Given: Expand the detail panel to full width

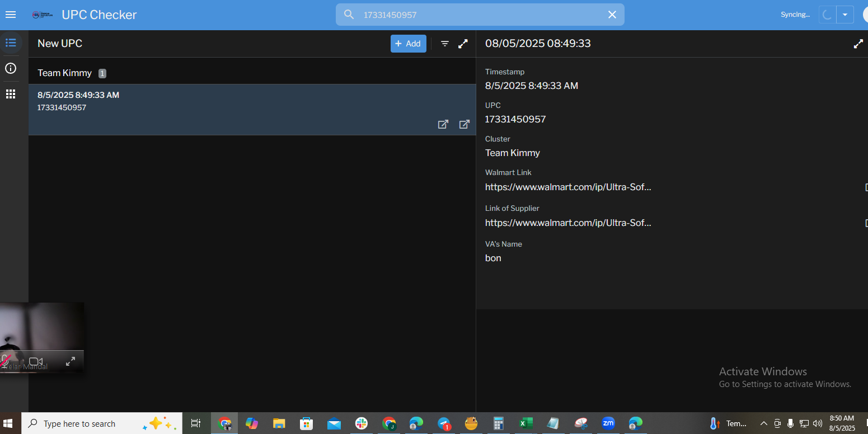Looking at the screenshot, I should 858,44.
